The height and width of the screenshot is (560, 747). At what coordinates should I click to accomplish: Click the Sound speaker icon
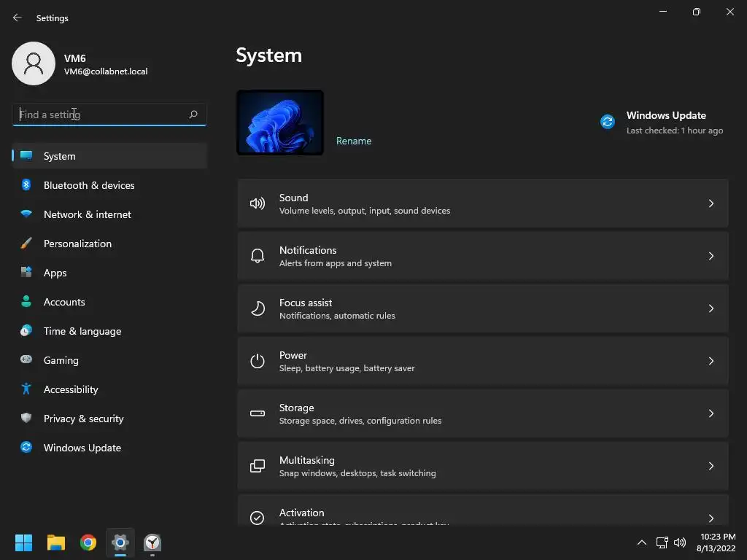(x=258, y=204)
